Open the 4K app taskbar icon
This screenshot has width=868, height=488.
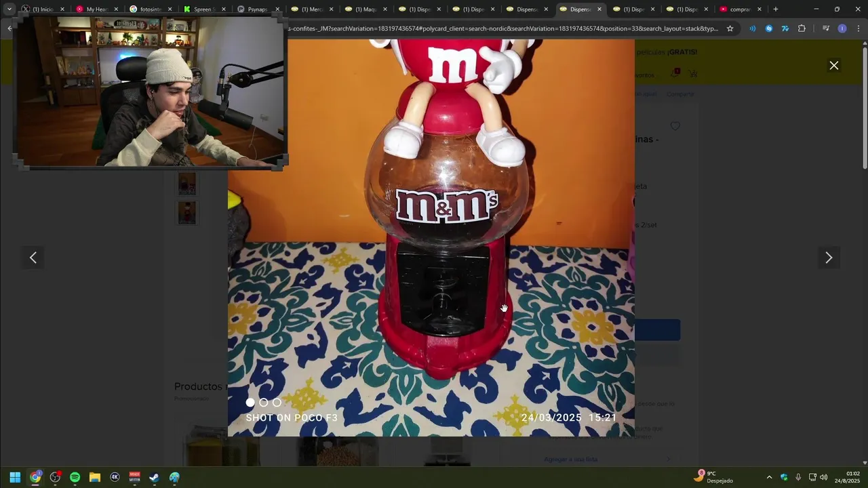point(115,477)
